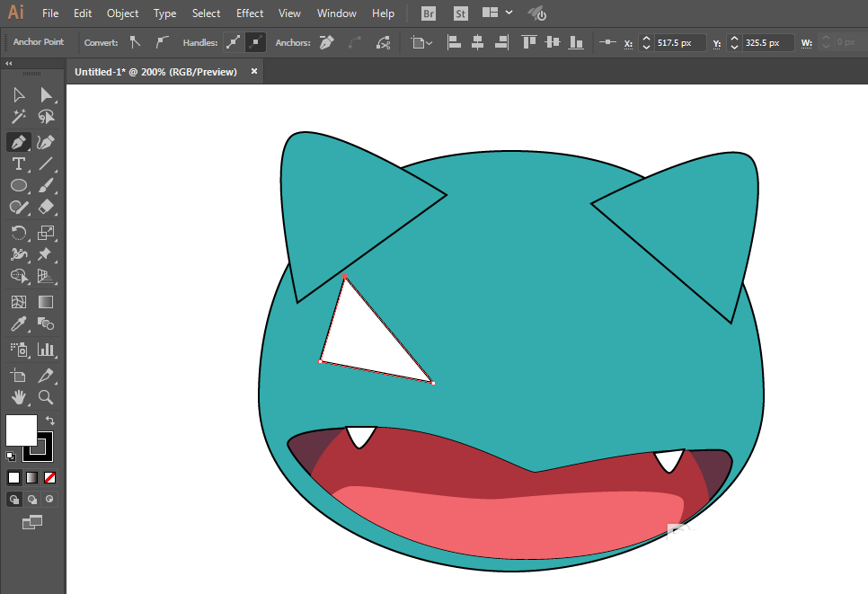Activate the Type tool
The width and height of the screenshot is (868, 594).
[x=18, y=164]
